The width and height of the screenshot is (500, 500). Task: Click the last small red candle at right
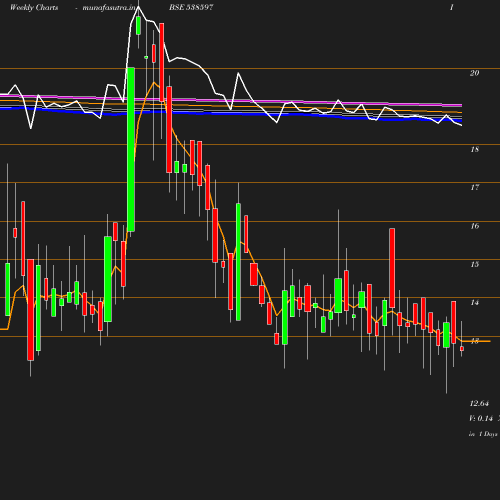(462, 349)
